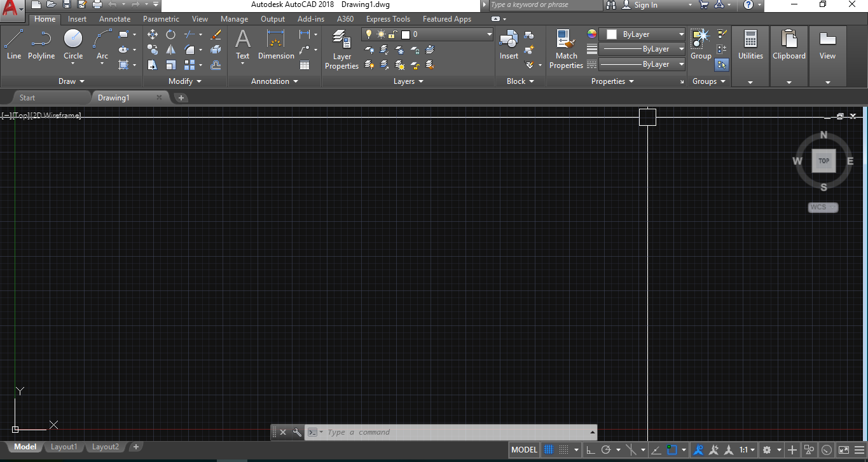The width and height of the screenshot is (868, 462).
Task: Open the Parametric ribbon tab
Action: pos(161,19)
